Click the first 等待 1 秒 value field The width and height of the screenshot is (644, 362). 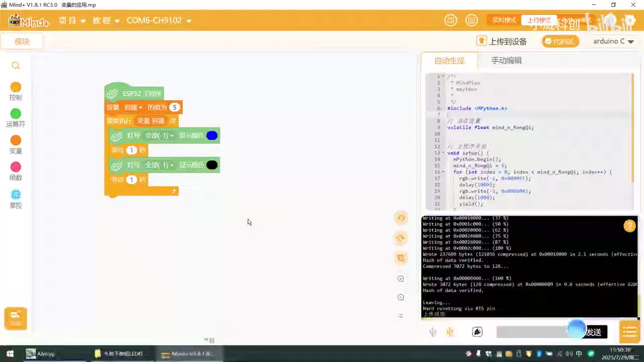pyautogui.click(x=131, y=150)
